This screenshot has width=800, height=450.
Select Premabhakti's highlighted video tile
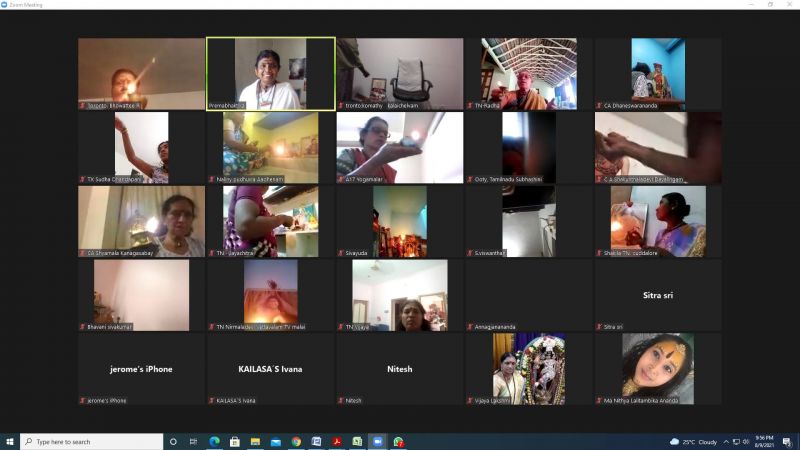[270, 74]
